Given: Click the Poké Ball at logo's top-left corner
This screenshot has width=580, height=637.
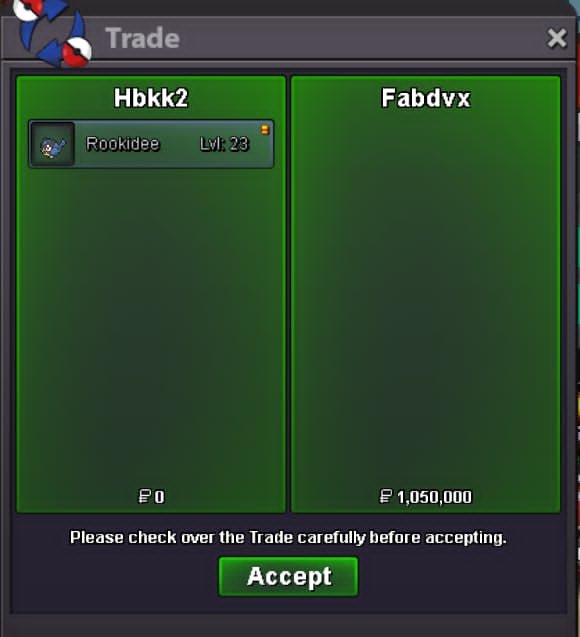Looking at the screenshot, I should (x=27, y=9).
